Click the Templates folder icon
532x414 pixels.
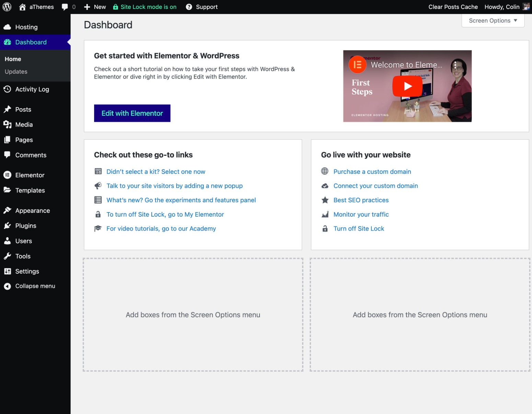tap(7, 190)
